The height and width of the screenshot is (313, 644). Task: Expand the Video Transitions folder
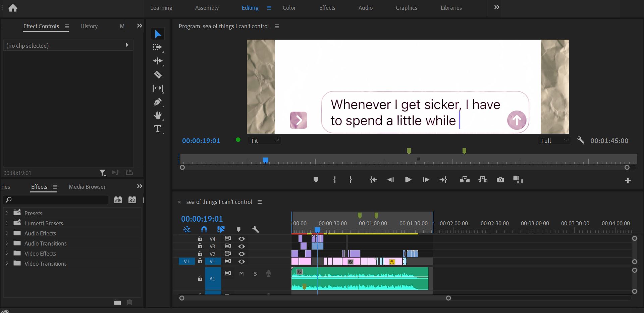click(6, 264)
